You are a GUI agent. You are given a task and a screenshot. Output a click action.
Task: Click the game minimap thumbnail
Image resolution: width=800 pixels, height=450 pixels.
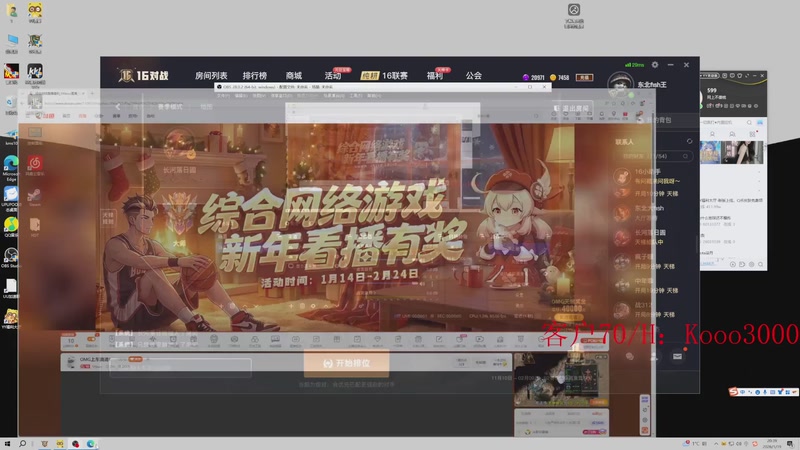pyautogui.click(x=561, y=380)
